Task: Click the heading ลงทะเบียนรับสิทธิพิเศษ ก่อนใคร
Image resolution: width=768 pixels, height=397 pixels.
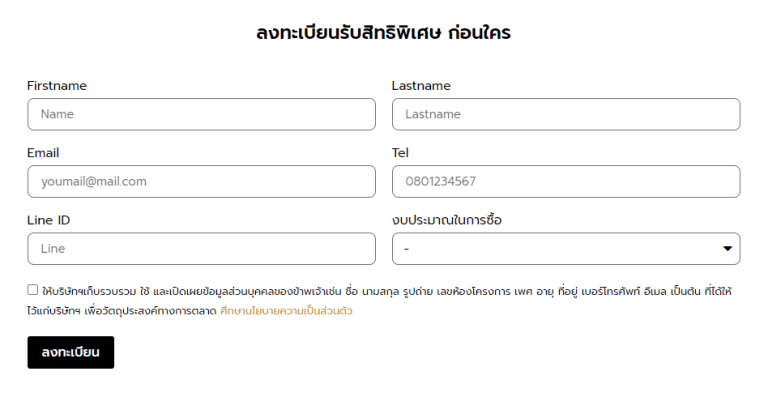Action: 384,33
